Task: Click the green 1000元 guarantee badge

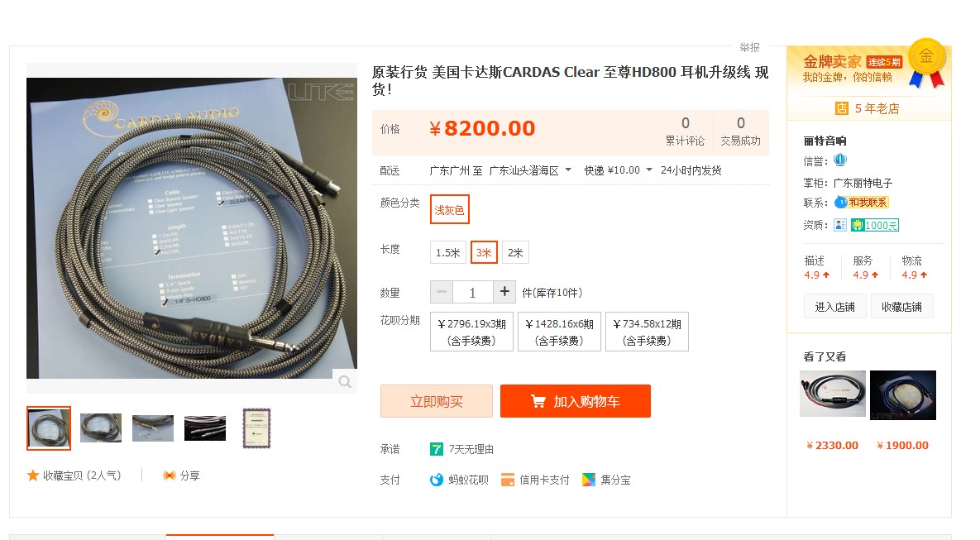Action: coord(874,225)
